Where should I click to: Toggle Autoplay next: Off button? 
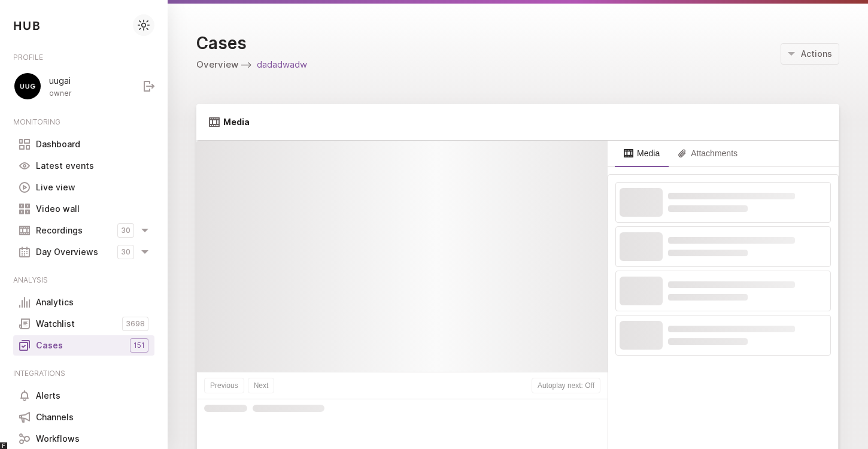point(566,386)
